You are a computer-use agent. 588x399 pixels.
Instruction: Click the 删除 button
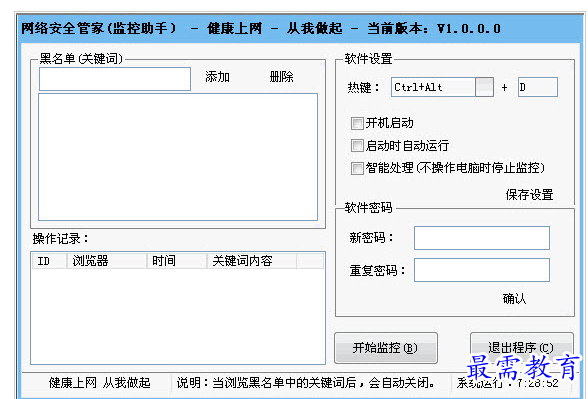[x=281, y=77]
